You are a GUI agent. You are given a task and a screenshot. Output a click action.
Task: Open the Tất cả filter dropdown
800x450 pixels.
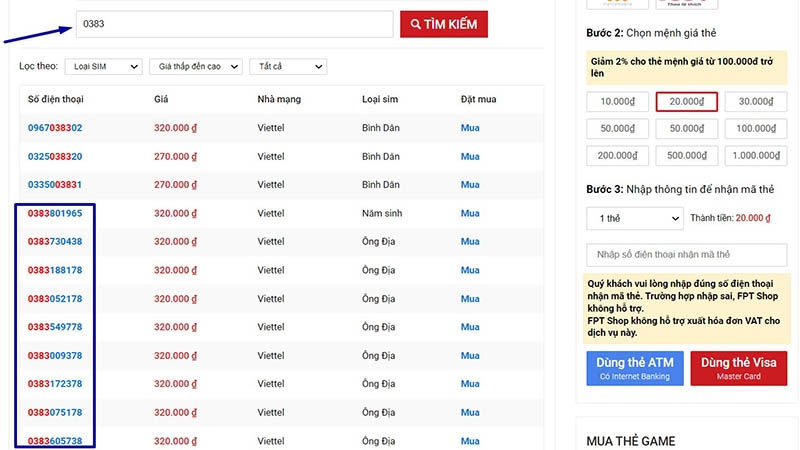click(288, 66)
